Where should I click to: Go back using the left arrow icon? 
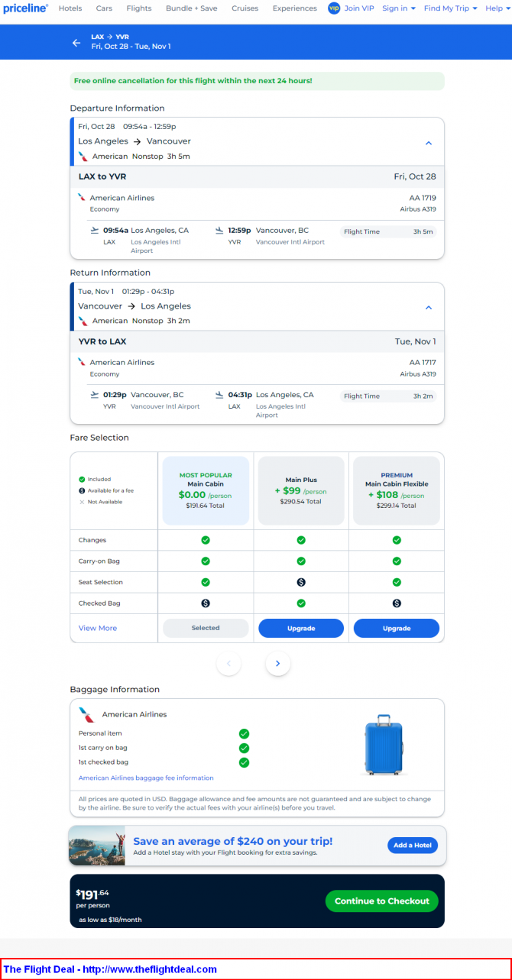76,43
